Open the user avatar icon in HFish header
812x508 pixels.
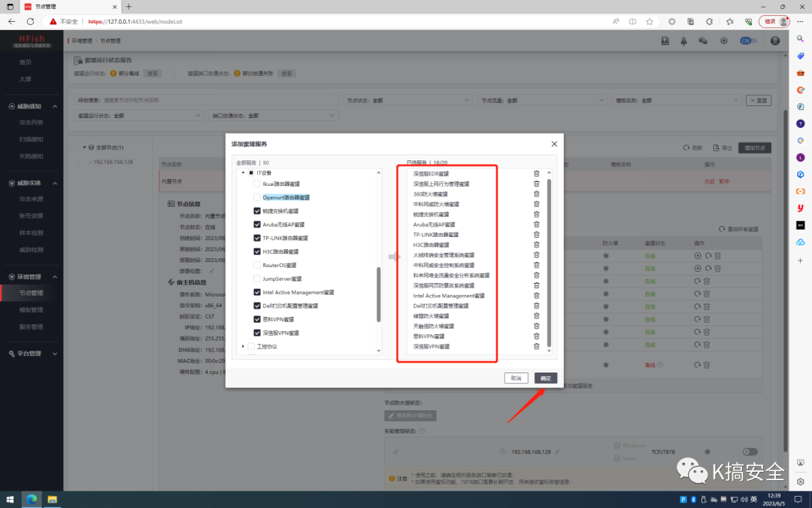pyautogui.click(x=774, y=41)
